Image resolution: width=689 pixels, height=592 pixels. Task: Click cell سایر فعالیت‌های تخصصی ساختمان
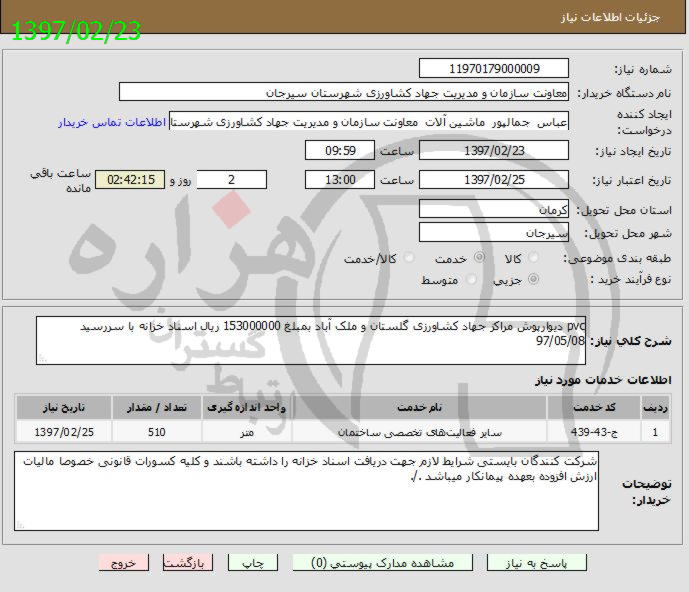[x=419, y=432]
